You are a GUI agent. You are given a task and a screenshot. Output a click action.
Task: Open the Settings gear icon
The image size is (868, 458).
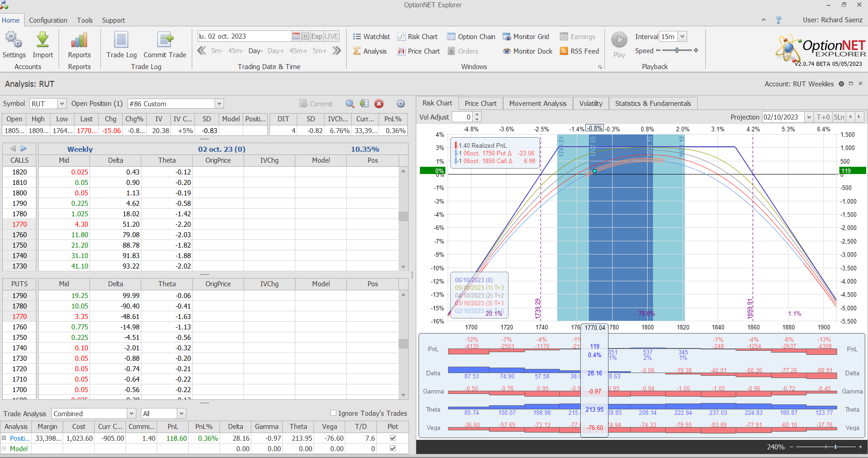[14, 40]
